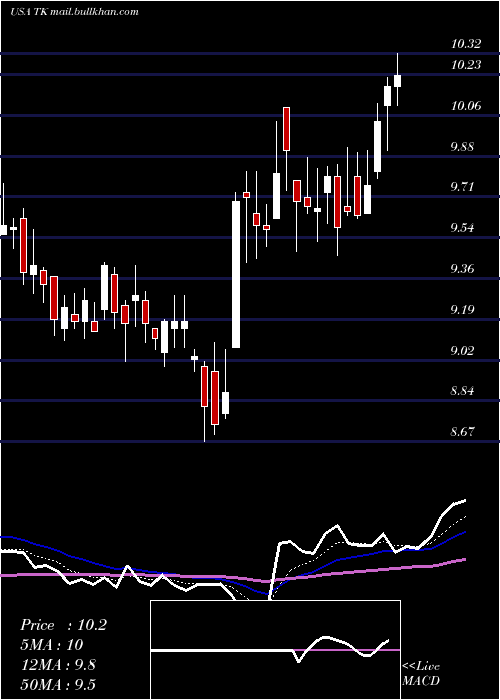The width and height of the screenshot is (500, 700).
Task: Click the Price : 10.2 readout
Action: (63, 625)
